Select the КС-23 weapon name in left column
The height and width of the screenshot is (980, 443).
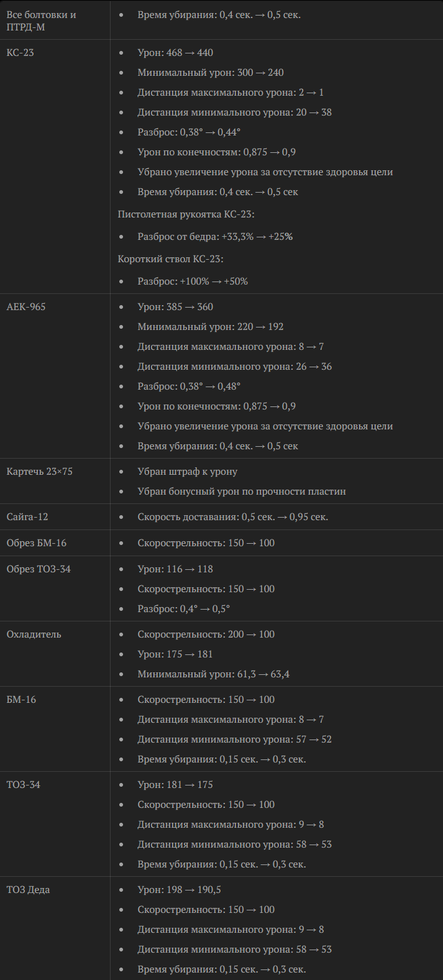click(21, 53)
